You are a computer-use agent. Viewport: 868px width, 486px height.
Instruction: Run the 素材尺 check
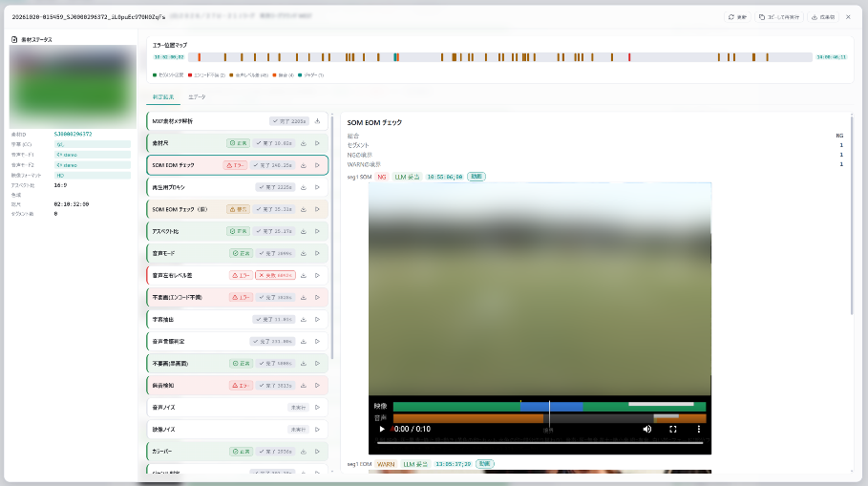318,143
